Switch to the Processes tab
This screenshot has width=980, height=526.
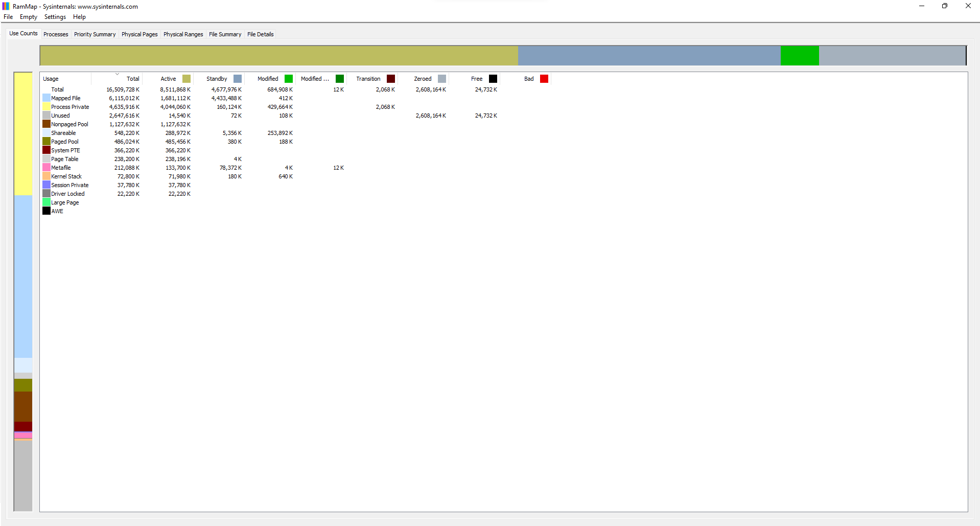point(56,34)
